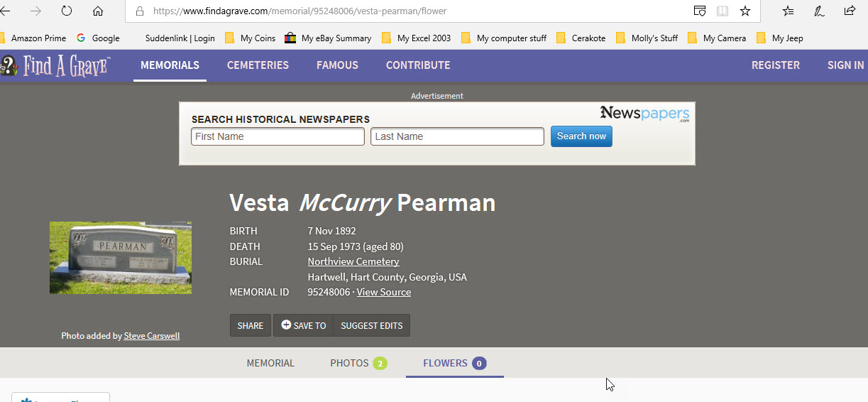Image resolution: width=868 pixels, height=402 pixels.
Task: Open the My Jeep bookmark folder
Action: pos(780,38)
